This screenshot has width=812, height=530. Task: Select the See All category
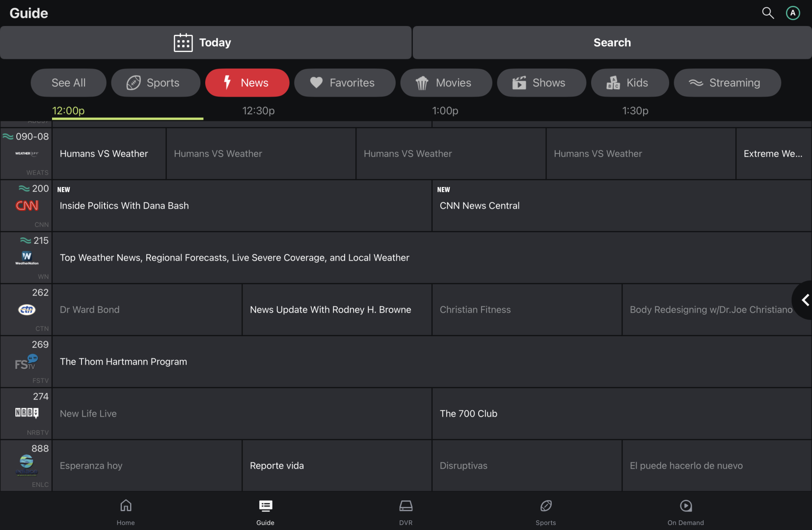(68, 83)
